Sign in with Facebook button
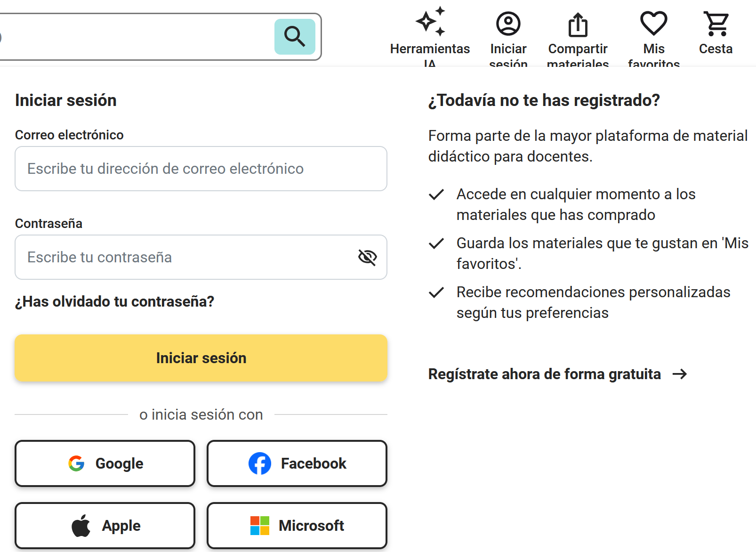Viewport: 756px width, 552px height. click(x=297, y=463)
